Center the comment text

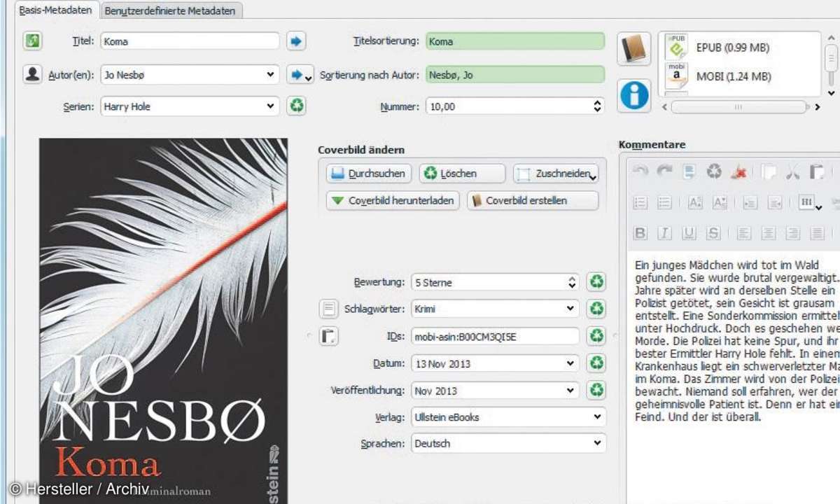769,233
